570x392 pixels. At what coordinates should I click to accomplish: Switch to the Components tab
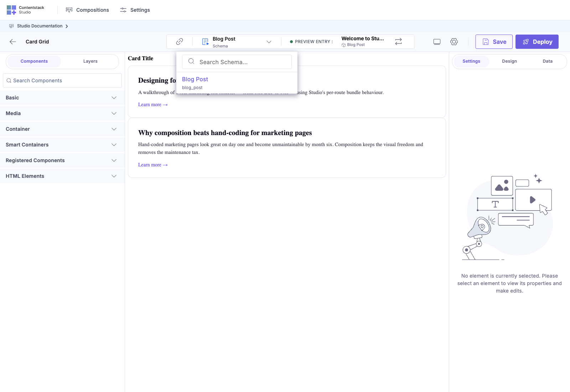tap(34, 61)
